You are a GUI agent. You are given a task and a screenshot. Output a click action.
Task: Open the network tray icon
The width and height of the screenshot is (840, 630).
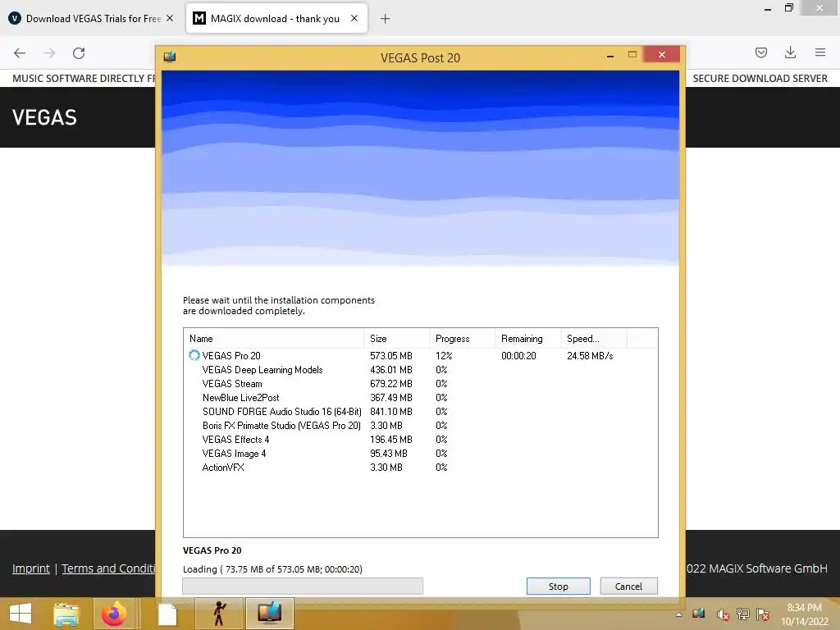(743, 614)
